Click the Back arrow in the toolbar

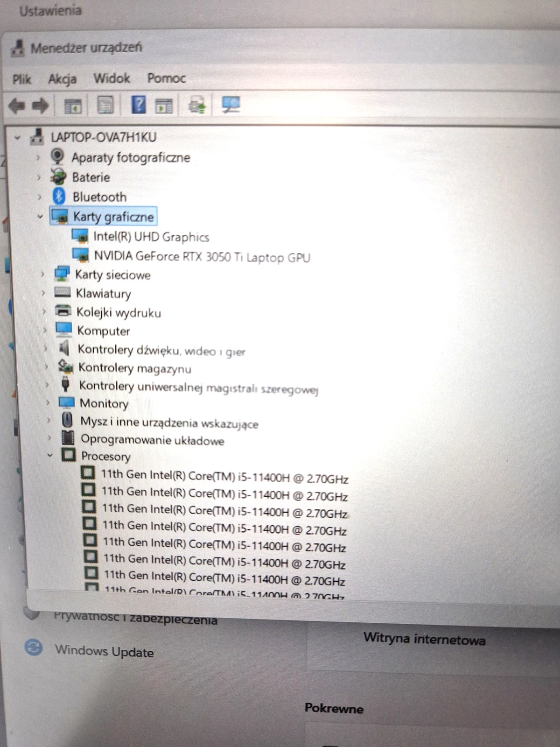(x=17, y=106)
